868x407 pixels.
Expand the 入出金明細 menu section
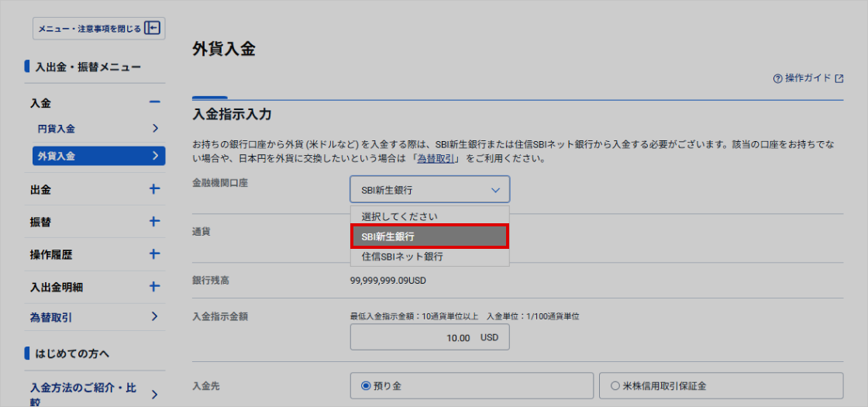click(x=154, y=287)
